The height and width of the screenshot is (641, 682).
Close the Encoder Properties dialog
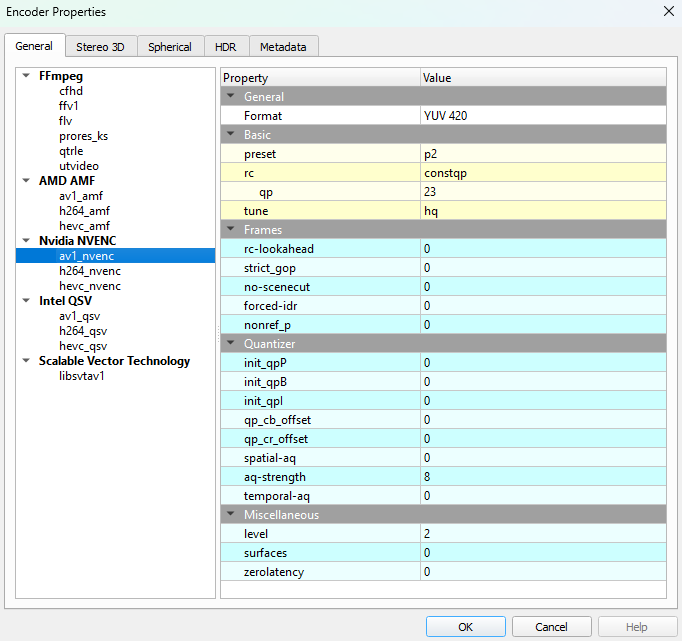tap(667, 11)
